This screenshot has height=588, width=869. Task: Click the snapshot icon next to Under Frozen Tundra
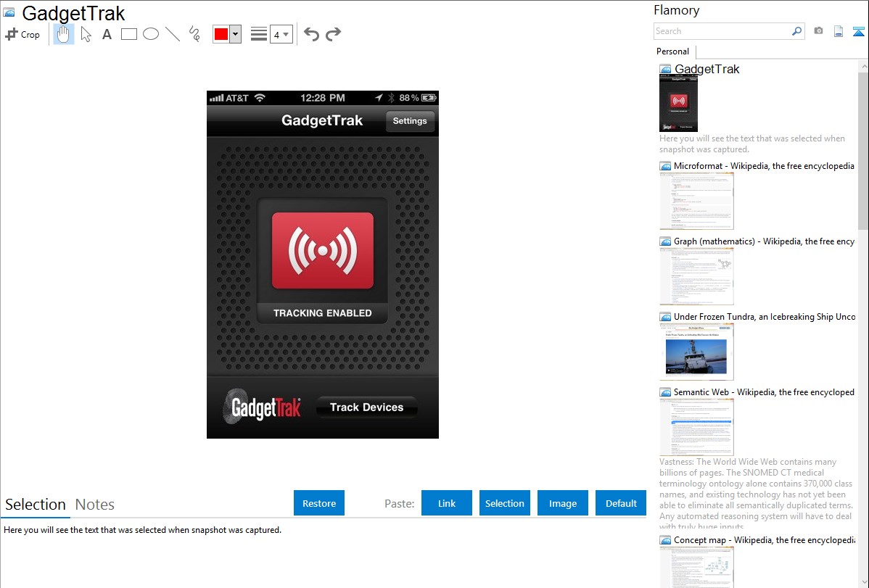click(x=666, y=317)
